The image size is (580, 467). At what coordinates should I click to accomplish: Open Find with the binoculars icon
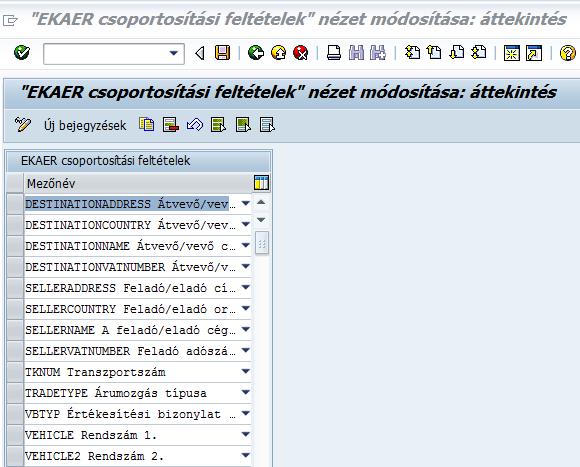point(356,53)
